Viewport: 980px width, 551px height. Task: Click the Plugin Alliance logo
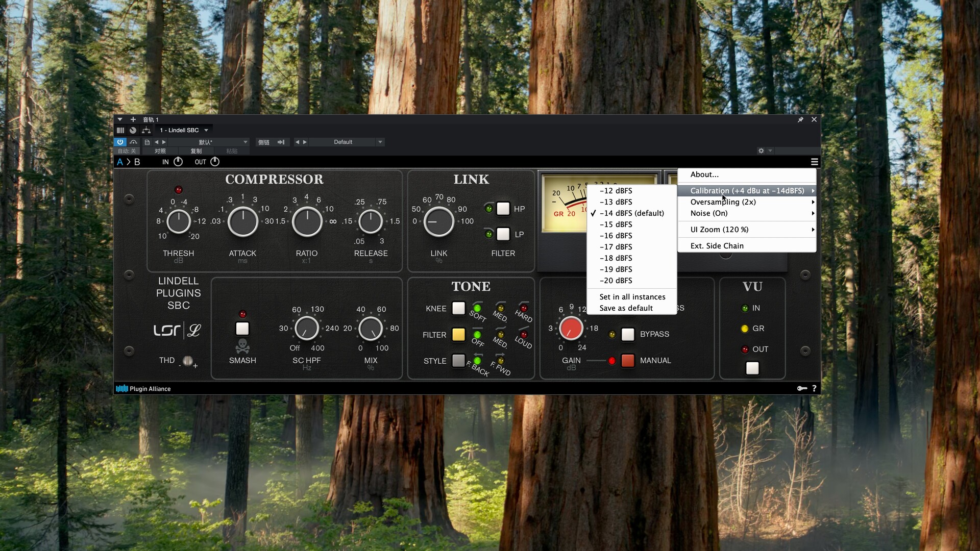[x=143, y=389]
